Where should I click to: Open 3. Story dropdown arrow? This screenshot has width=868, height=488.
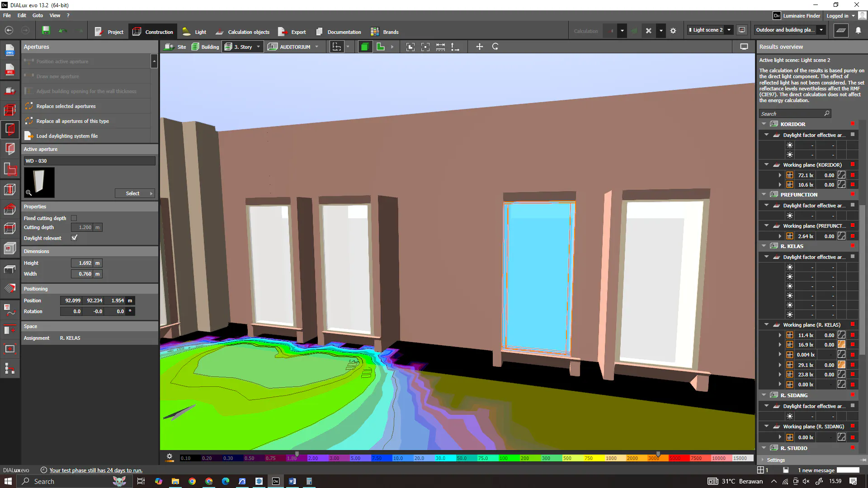pyautogui.click(x=259, y=47)
